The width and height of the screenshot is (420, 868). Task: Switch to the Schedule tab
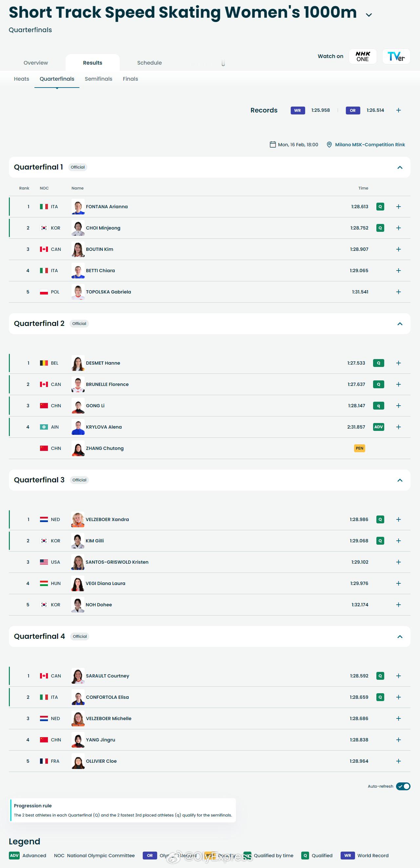(x=149, y=63)
